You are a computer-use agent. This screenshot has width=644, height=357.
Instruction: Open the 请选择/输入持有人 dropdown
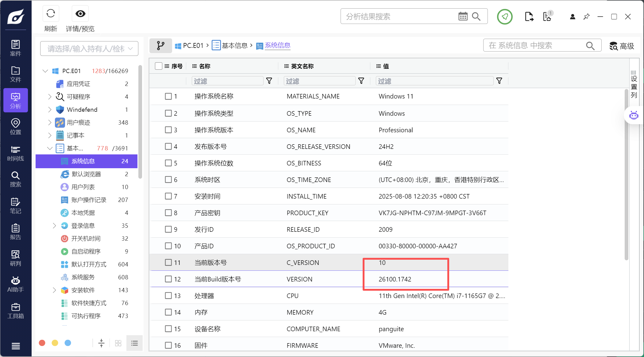(x=89, y=49)
